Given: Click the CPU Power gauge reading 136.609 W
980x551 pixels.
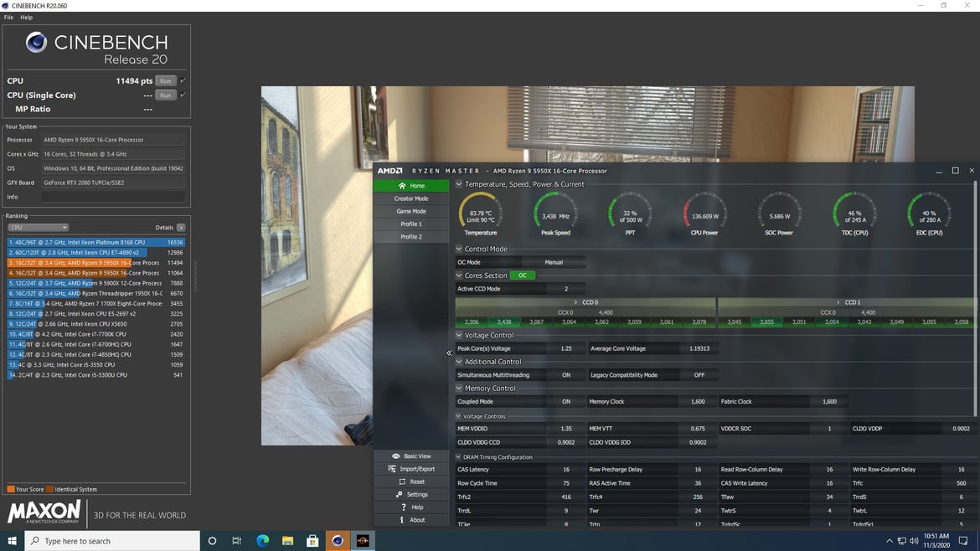Looking at the screenshot, I should (x=705, y=214).
